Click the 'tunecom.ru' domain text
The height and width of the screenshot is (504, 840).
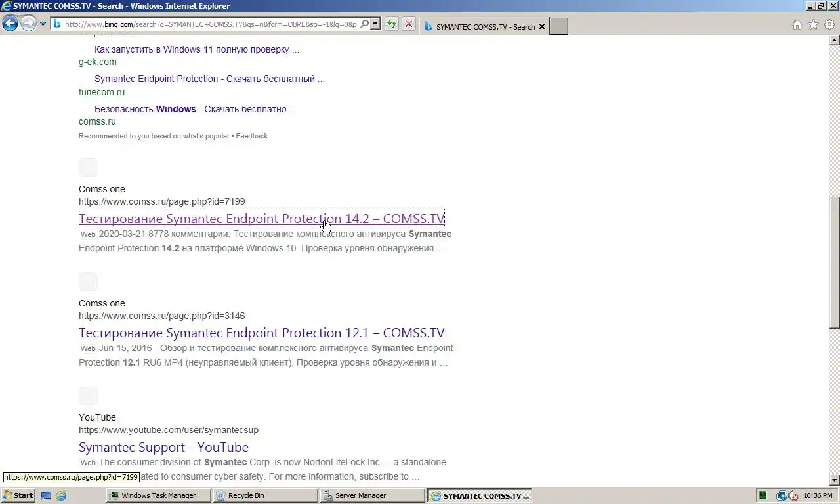pos(102,92)
